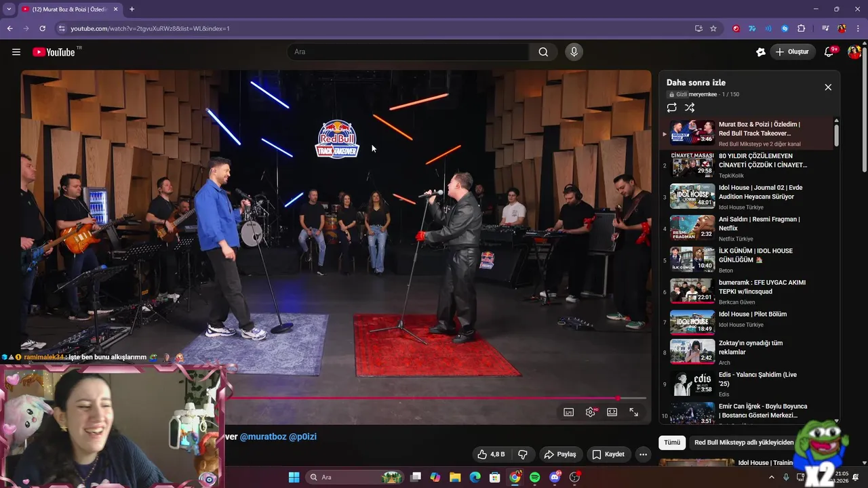The width and height of the screenshot is (868, 488).
Task: Go back with the browser back arrow
Action: [9, 28]
